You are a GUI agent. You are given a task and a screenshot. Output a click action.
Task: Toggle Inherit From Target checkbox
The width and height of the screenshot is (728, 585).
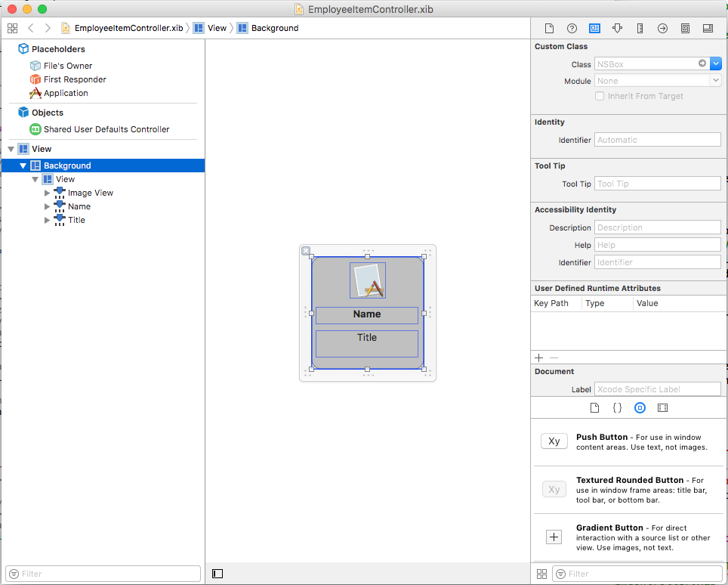(x=600, y=96)
